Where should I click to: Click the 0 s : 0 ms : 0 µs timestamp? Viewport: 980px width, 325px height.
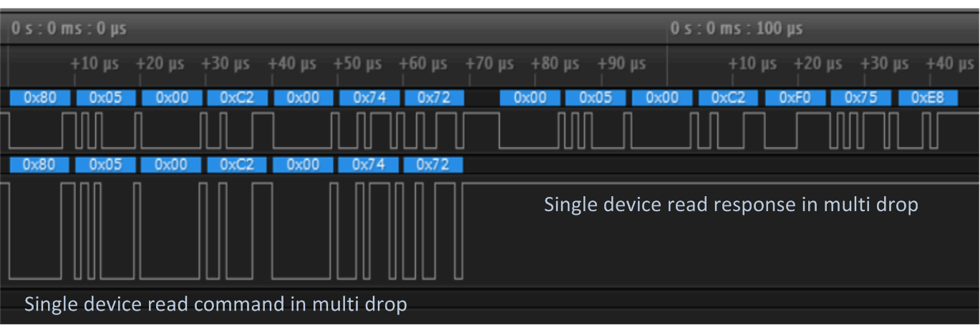point(69,29)
